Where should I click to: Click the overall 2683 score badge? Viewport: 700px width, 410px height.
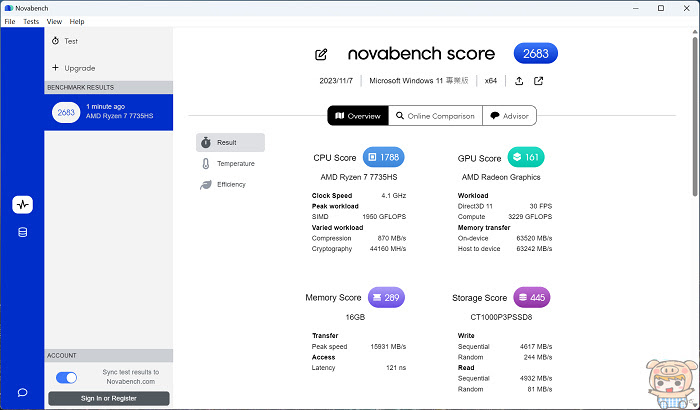point(536,54)
